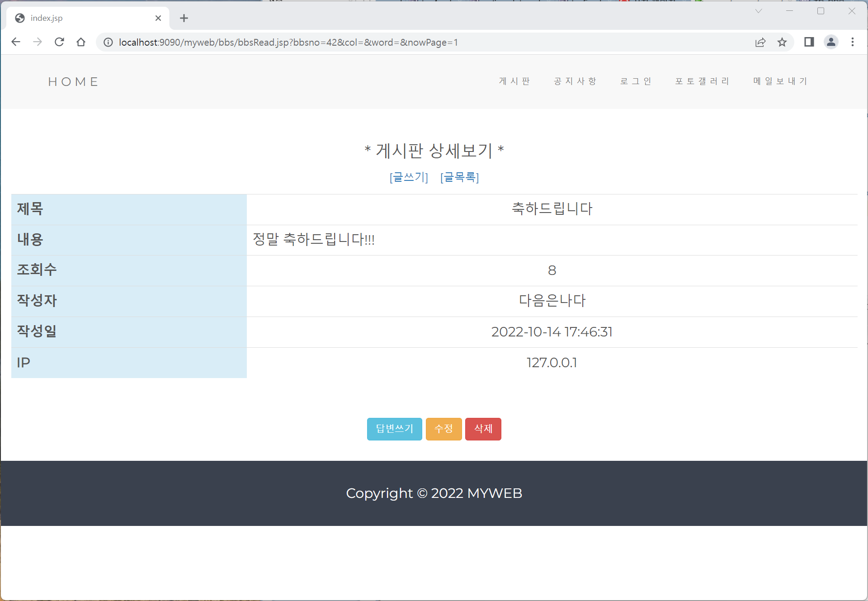Click the user profile icon
Image resolution: width=868 pixels, height=601 pixels.
pos(831,42)
